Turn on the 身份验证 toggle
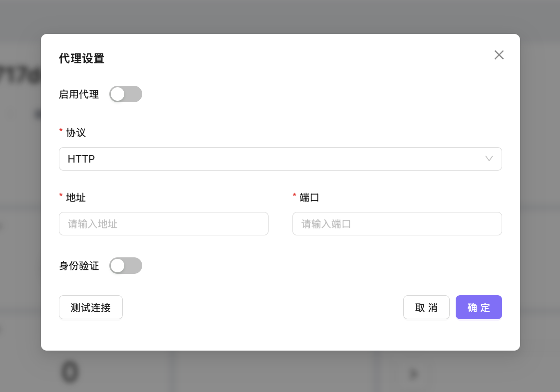Screen dimensions: 560x392 [126, 266]
